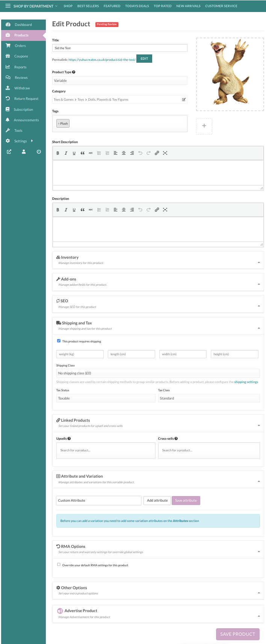Open the Customer Service menu item
The image size is (266, 644).
(x=221, y=6)
